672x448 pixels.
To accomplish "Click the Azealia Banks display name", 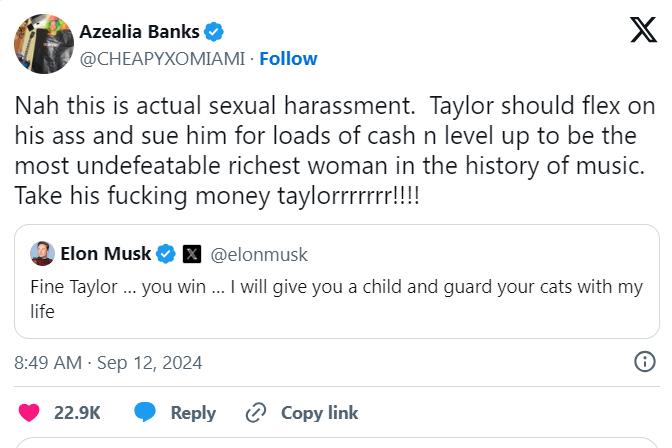I will (x=138, y=32).
